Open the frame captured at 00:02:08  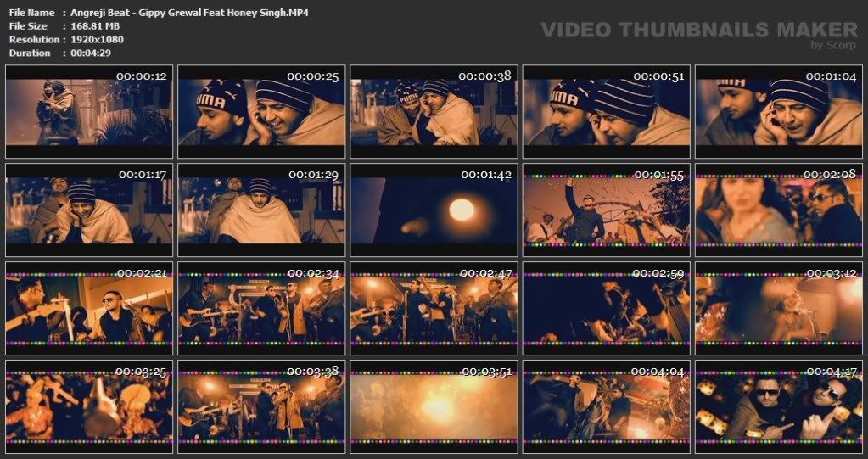779,210
